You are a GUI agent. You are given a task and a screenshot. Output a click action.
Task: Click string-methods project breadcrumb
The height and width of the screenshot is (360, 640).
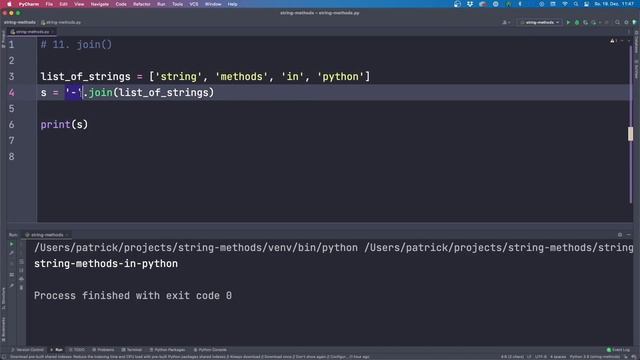(x=20, y=22)
